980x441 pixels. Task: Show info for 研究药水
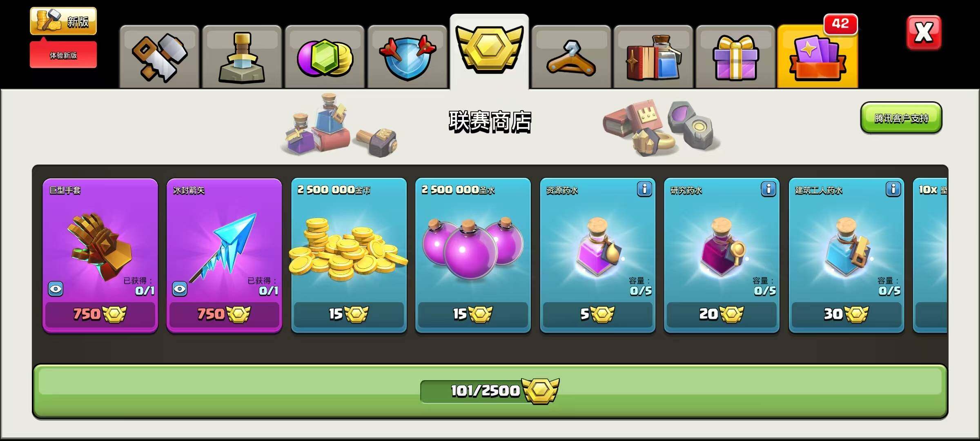768,189
